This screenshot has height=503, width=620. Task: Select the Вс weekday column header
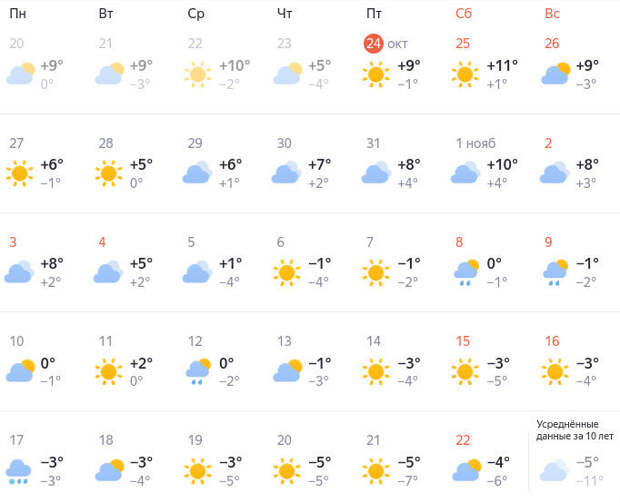click(x=552, y=13)
